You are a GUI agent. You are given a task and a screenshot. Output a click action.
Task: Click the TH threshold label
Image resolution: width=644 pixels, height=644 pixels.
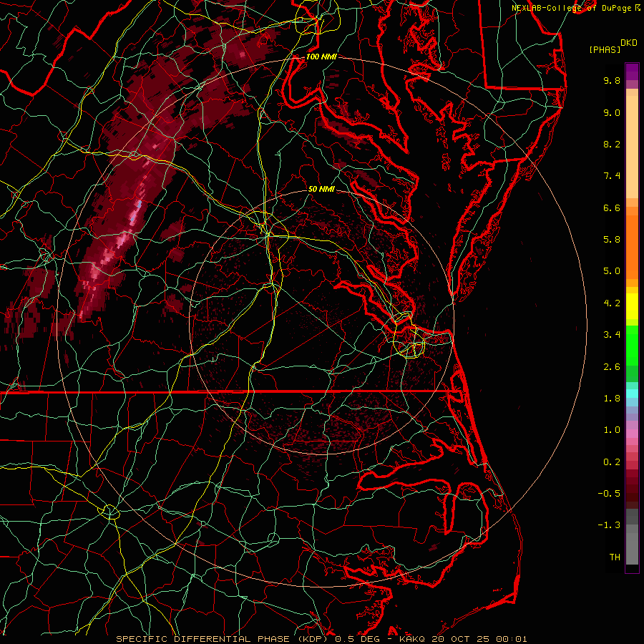coord(615,557)
